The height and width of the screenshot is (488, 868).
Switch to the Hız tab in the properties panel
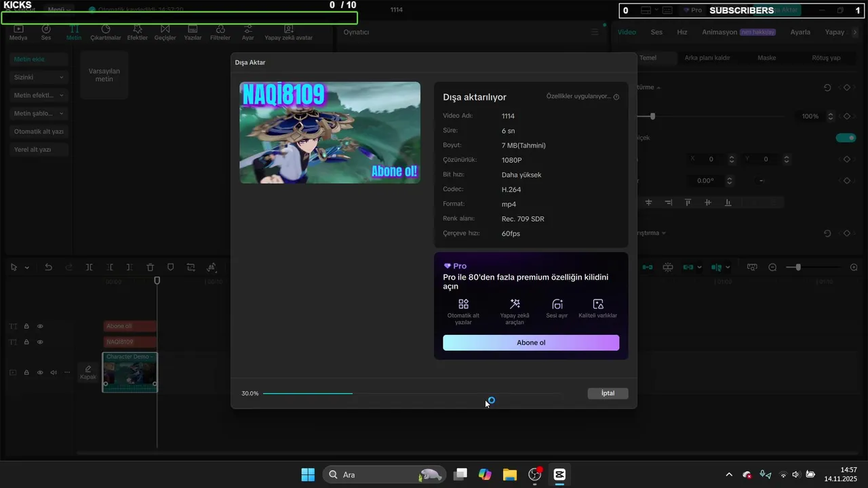pyautogui.click(x=682, y=32)
